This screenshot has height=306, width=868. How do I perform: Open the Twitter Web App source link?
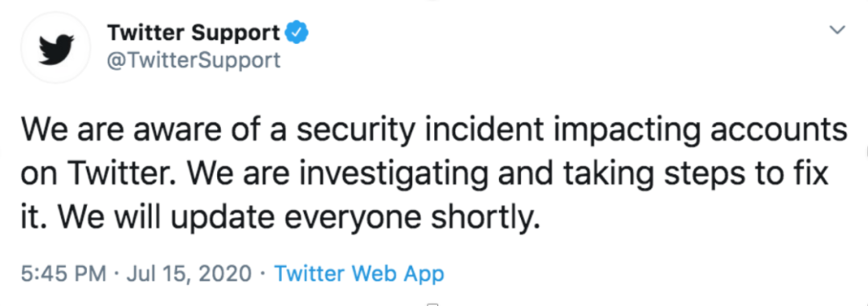click(359, 273)
